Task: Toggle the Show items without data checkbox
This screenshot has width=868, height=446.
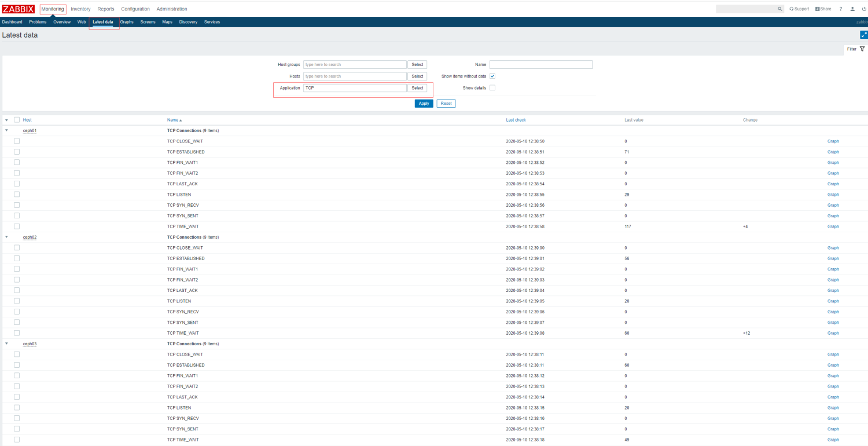Action: (492, 76)
